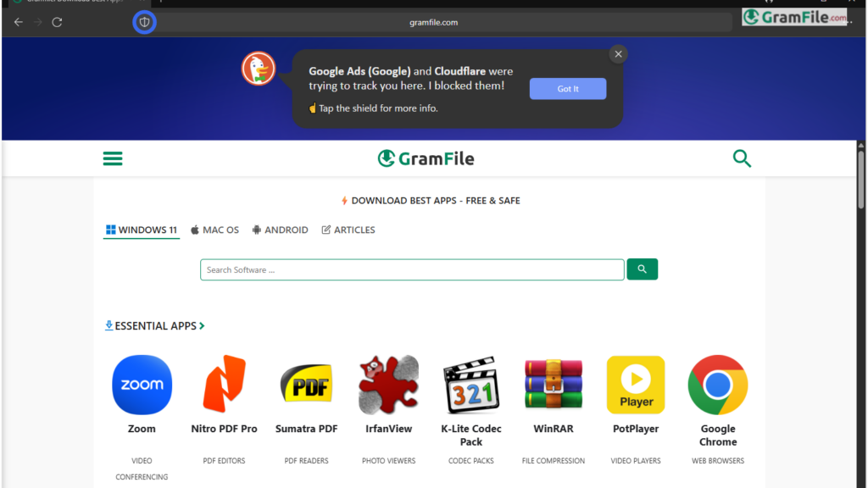
Task: Click the gramfile.com address bar
Action: (x=433, y=23)
